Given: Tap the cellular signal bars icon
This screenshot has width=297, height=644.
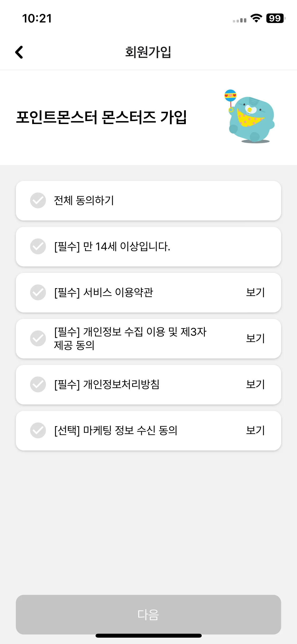Looking at the screenshot, I should [239, 20].
